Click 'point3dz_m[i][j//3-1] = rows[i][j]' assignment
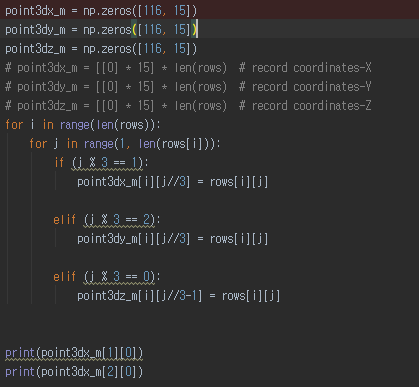Viewport: 419px width, 387px height. (x=179, y=296)
